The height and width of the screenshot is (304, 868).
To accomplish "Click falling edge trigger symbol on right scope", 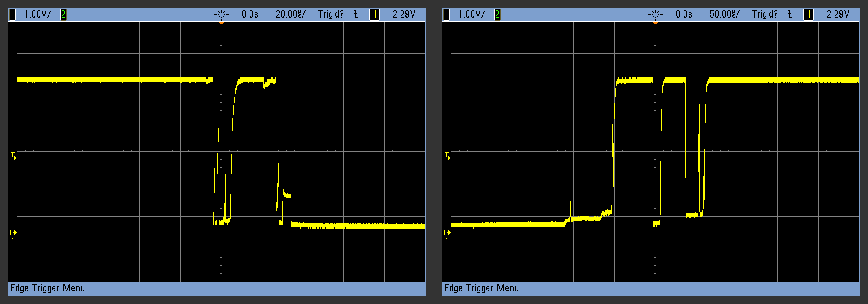I will (790, 15).
